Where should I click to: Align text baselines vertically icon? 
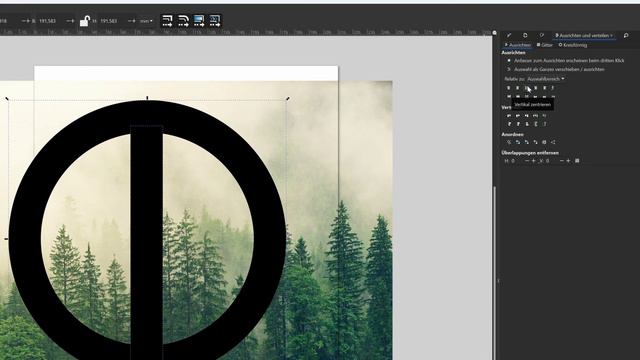tap(553, 97)
